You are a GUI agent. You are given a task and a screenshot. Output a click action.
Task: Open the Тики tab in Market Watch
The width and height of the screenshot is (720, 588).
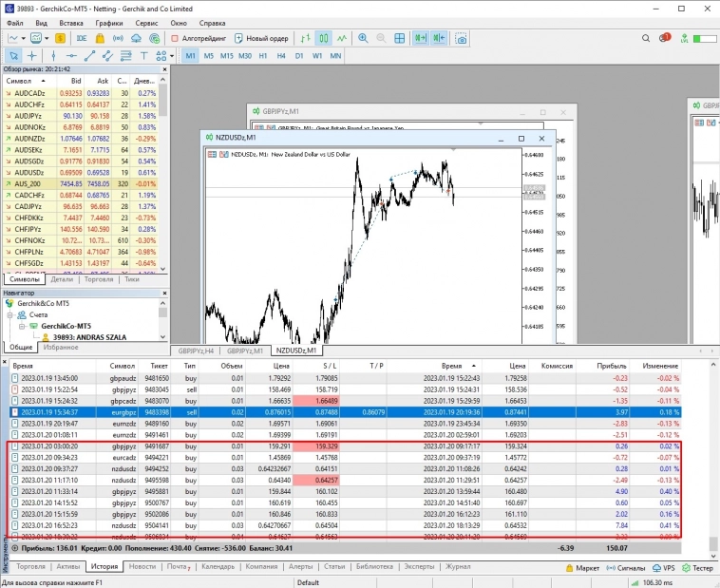pyautogui.click(x=132, y=279)
